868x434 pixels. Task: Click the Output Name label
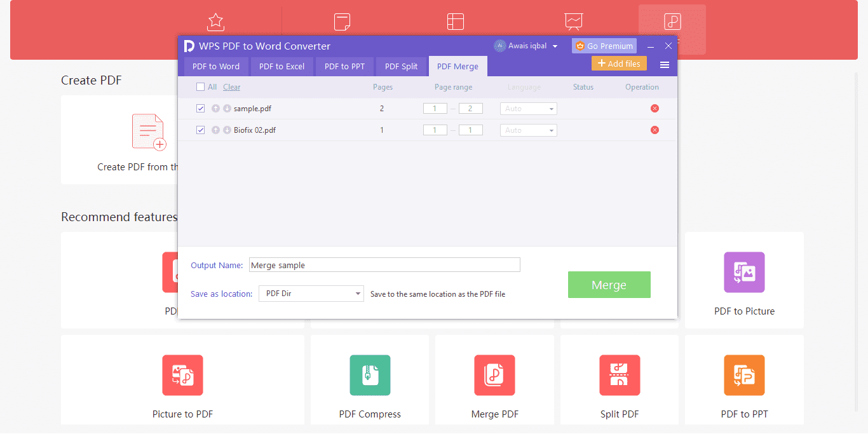217,265
